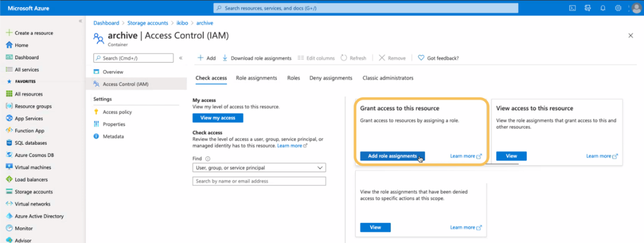Click into name or email search field
Image resolution: width=644 pixels, height=243 pixels.
[x=259, y=182]
